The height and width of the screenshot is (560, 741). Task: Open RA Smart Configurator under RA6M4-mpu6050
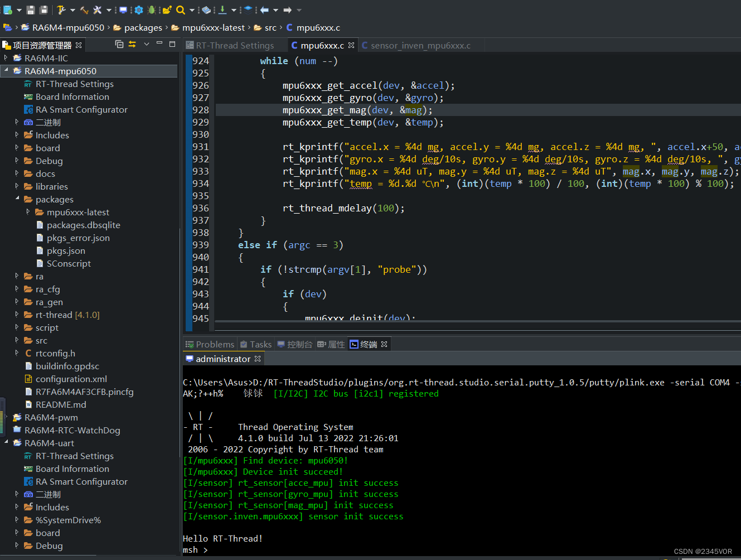tap(81, 109)
